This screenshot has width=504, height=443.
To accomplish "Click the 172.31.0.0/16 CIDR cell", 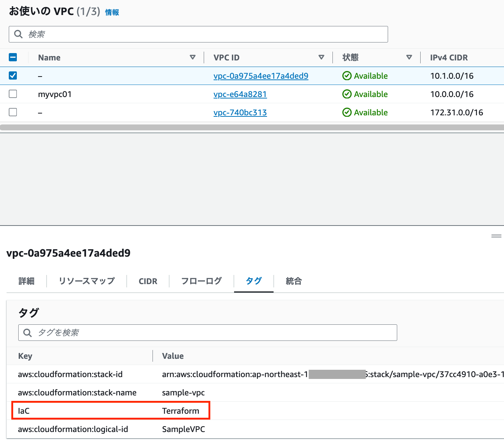I will [456, 112].
